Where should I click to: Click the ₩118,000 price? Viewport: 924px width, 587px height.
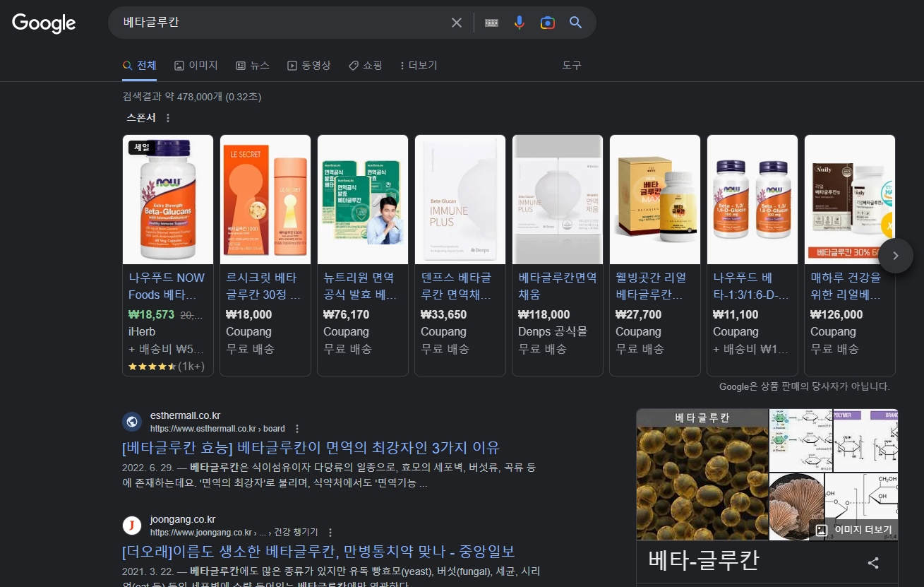544,315
